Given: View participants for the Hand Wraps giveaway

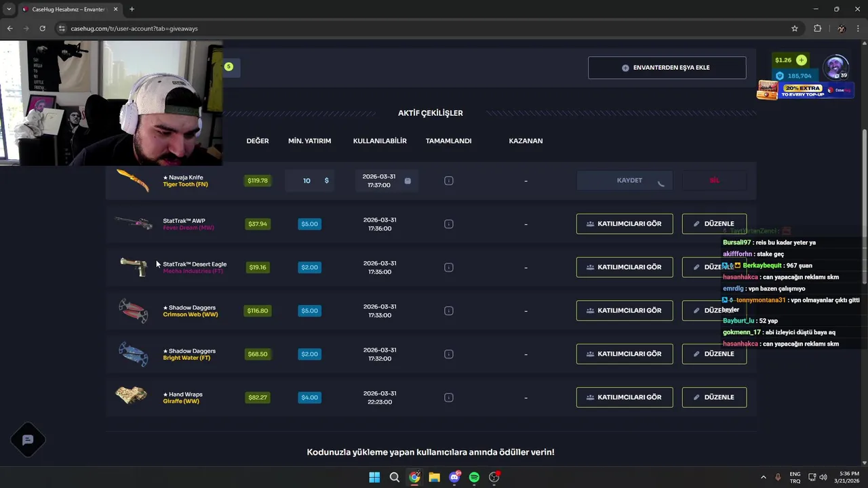Looking at the screenshot, I should pyautogui.click(x=625, y=397).
